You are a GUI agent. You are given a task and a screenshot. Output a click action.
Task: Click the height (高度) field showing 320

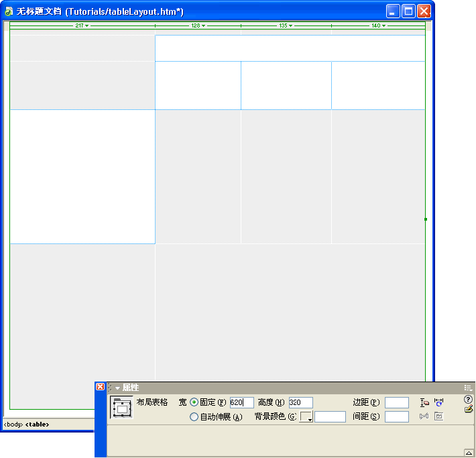click(x=300, y=402)
